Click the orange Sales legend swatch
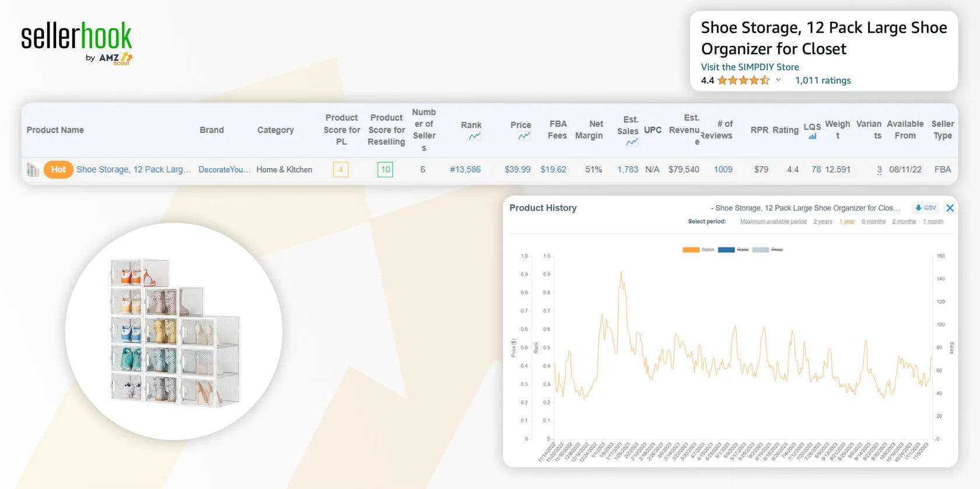The height and width of the screenshot is (489, 980). (x=691, y=250)
